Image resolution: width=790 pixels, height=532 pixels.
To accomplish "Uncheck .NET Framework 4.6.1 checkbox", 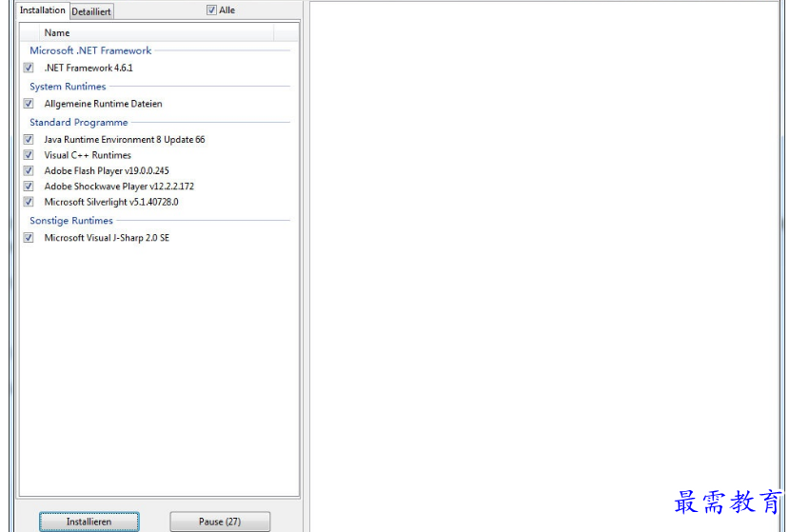I will coord(29,68).
